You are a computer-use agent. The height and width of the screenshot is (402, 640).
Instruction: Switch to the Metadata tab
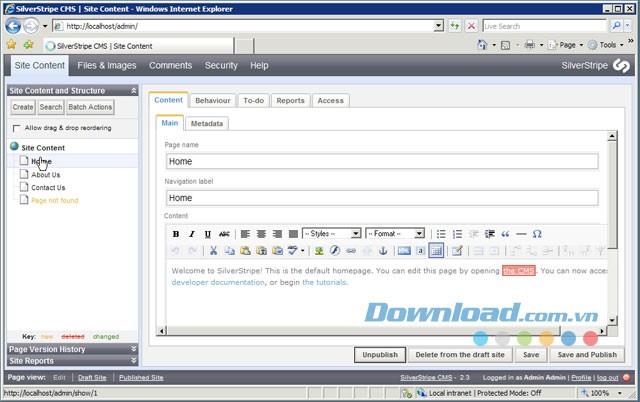(x=208, y=123)
